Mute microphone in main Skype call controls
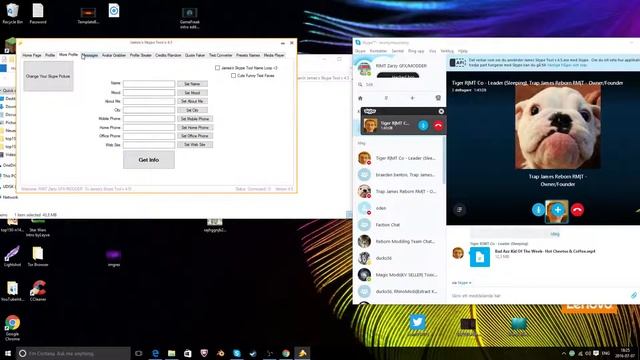Viewport: 640px width, 360px height. pyautogui.click(x=538, y=210)
